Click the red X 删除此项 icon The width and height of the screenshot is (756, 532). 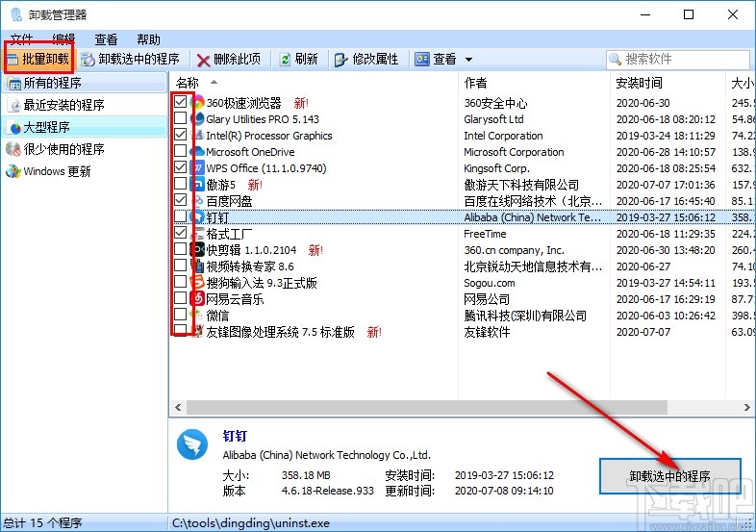(x=204, y=61)
